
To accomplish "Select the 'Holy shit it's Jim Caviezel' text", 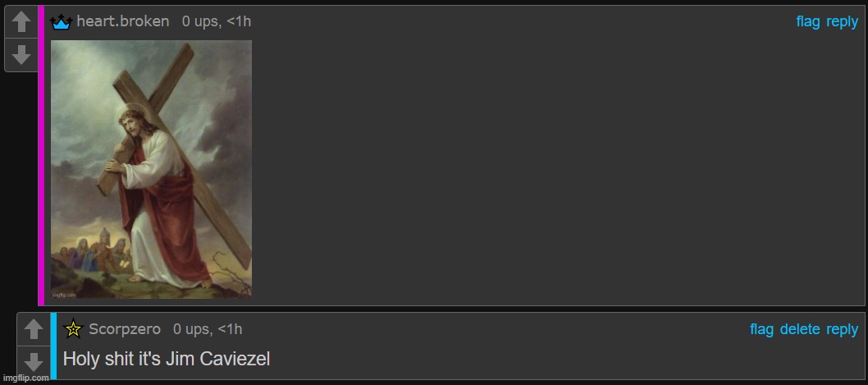I will (167, 359).
